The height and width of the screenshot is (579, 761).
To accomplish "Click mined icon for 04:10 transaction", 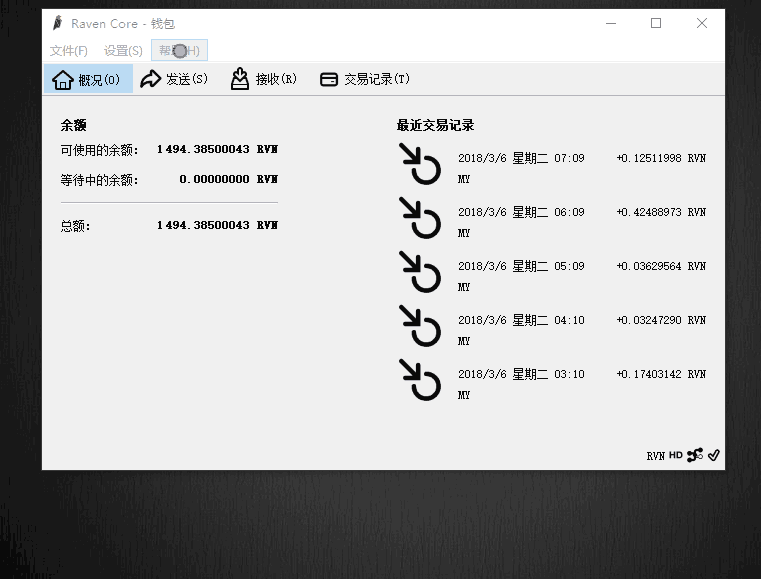I will 420,325.
